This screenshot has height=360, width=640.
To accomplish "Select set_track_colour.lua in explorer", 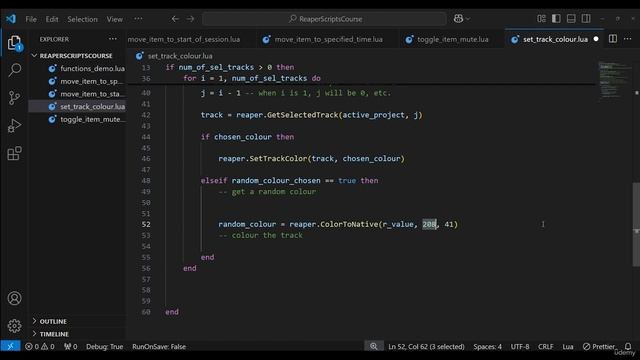I will click(92, 107).
